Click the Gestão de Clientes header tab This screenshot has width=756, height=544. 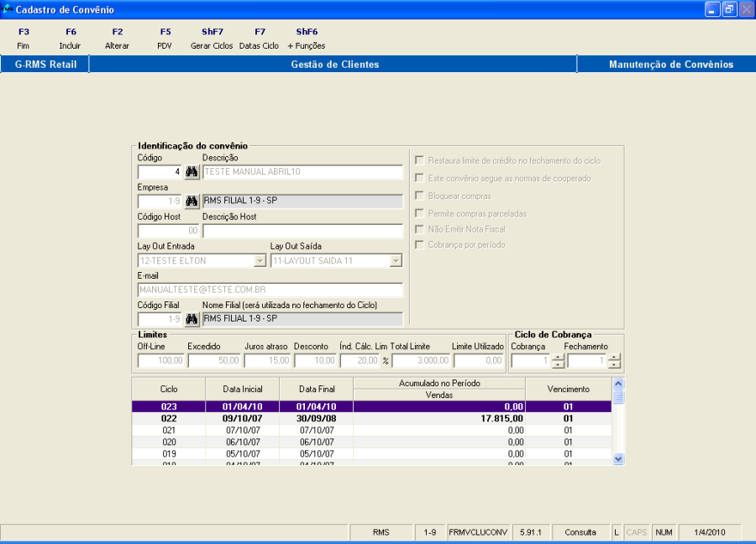(334, 65)
